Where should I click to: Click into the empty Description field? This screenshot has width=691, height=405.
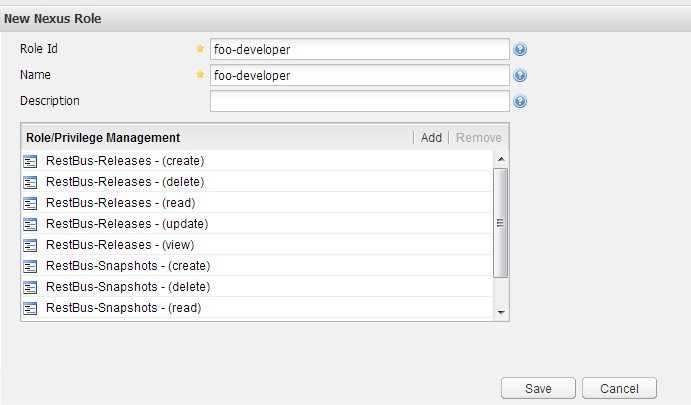click(x=360, y=101)
